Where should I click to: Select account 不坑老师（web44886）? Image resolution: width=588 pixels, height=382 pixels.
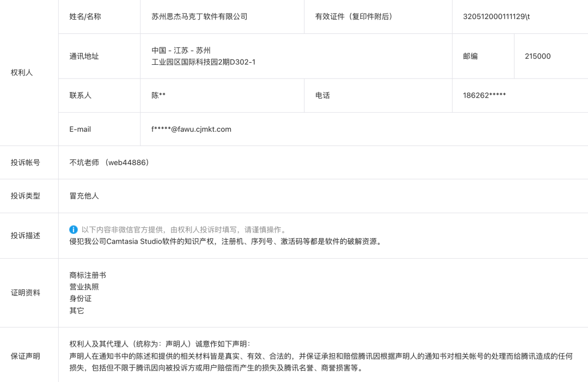(109, 162)
